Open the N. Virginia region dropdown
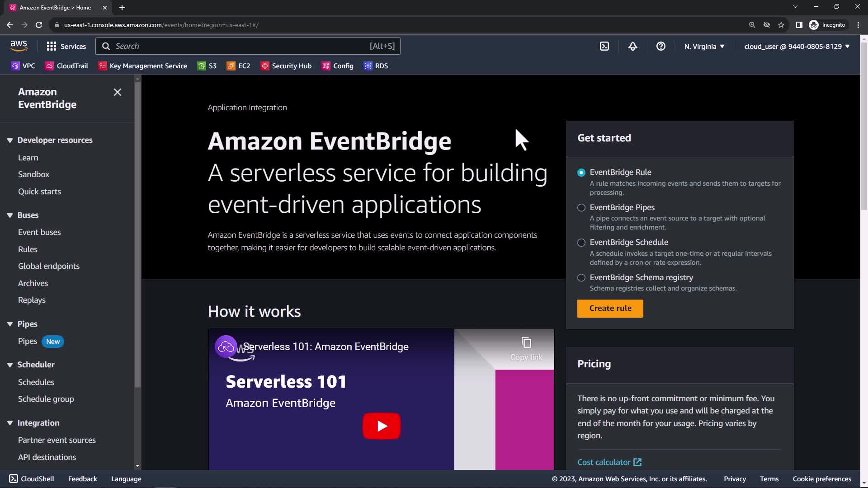The height and width of the screenshot is (488, 868). [704, 46]
